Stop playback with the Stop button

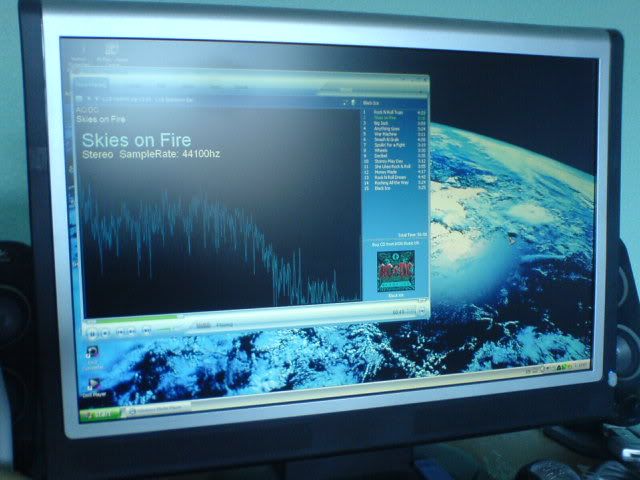coord(105,333)
